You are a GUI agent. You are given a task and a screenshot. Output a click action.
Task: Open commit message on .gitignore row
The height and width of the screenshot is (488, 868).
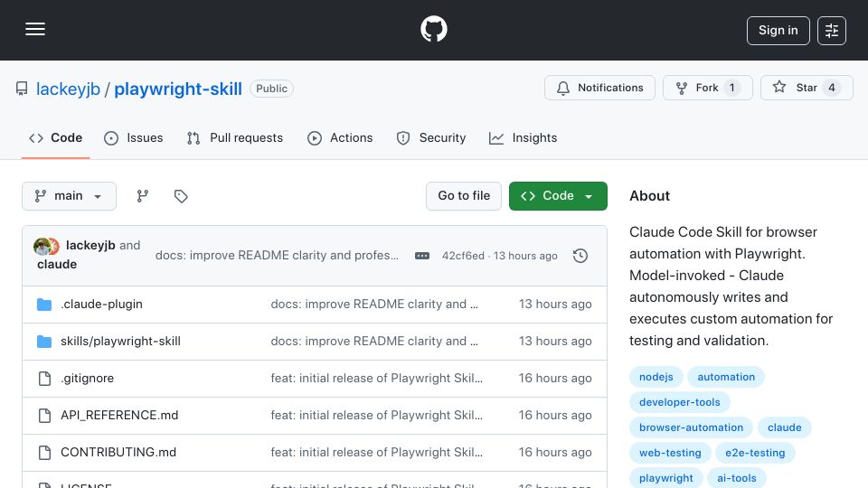pyautogui.click(x=376, y=379)
